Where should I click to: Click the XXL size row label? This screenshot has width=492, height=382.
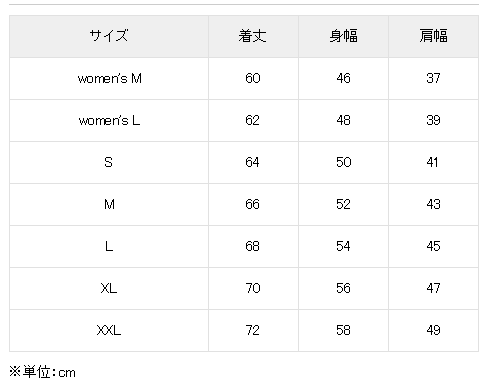click(x=109, y=331)
